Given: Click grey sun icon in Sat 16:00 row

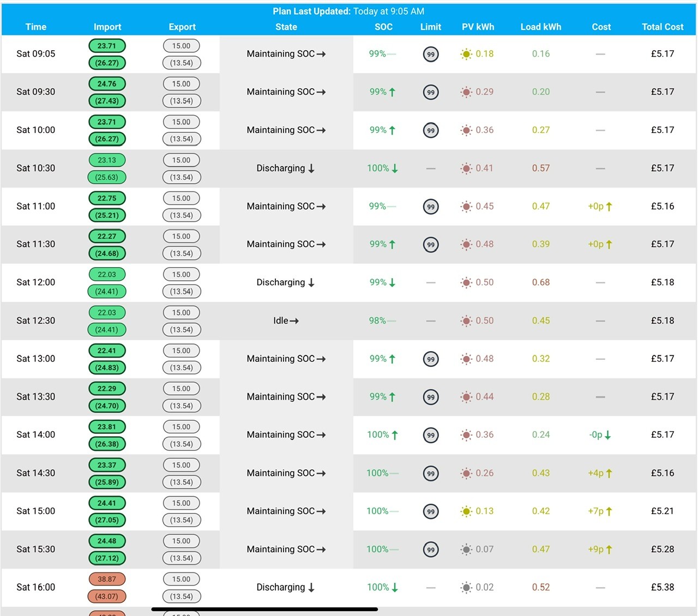Looking at the screenshot, I should [x=466, y=588].
